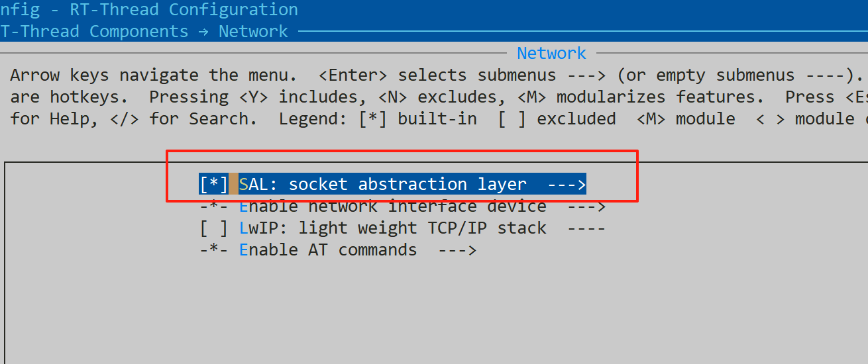Click the RT-Thread Configuration title text
Viewport: 868px width, 364px height.
pyautogui.click(x=184, y=10)
